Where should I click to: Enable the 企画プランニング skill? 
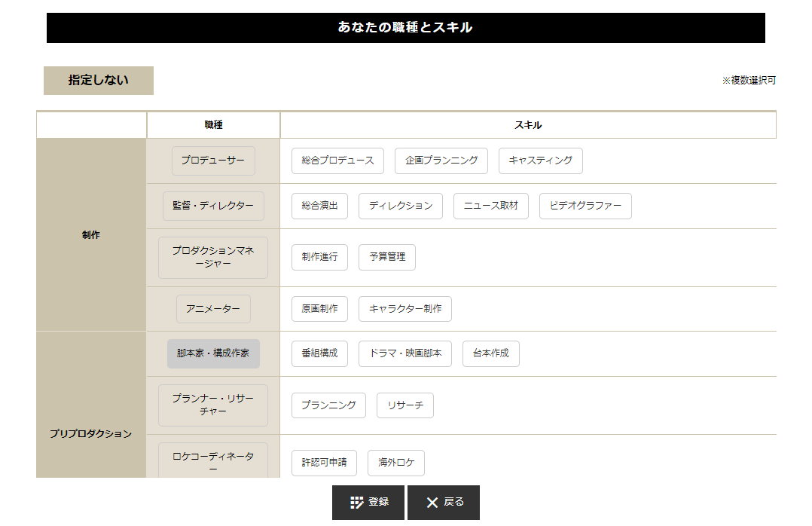click(x=441, y=161)
